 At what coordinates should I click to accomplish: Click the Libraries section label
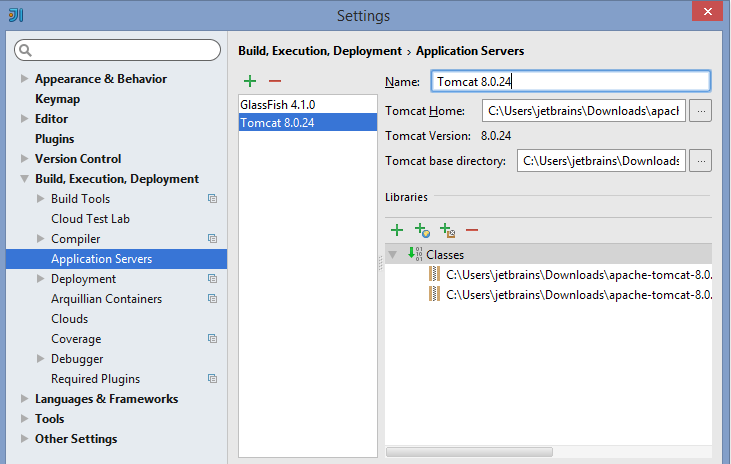tap(406, 197)
